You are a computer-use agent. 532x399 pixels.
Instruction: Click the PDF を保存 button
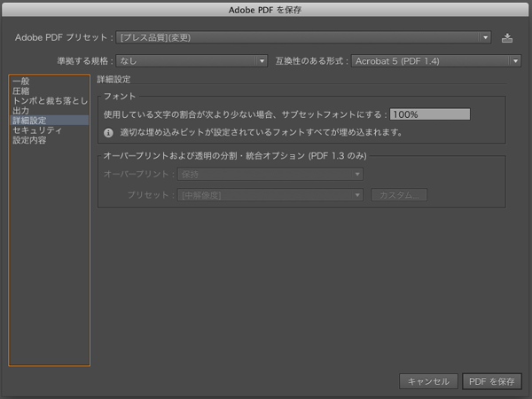[492, 381]
